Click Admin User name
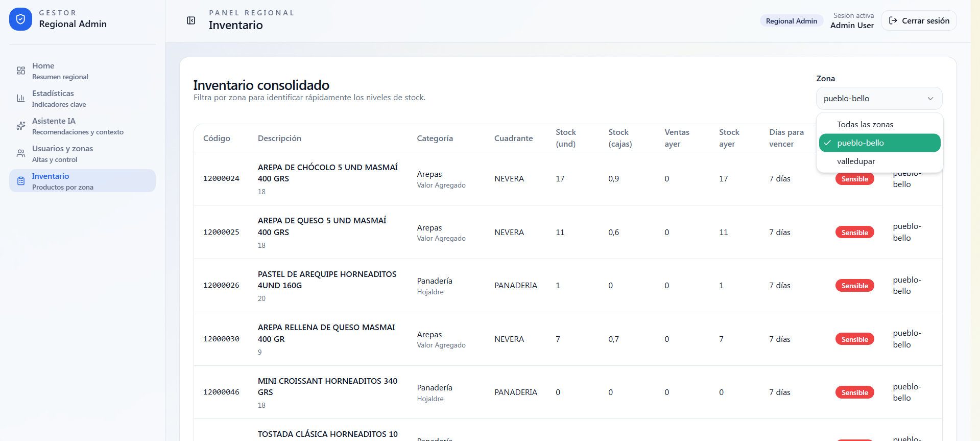 point(852,26)
